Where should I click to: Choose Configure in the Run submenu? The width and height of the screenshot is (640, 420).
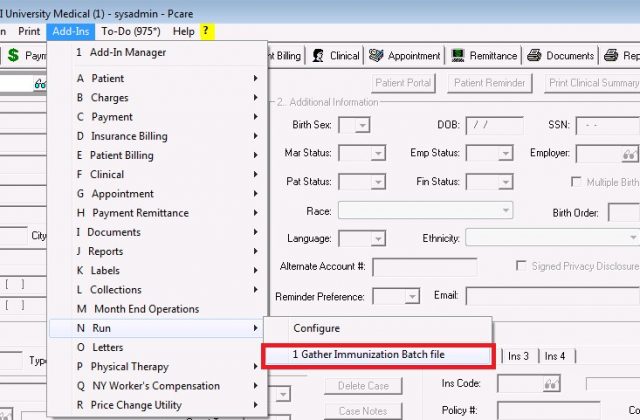click(x=316, y=328)
